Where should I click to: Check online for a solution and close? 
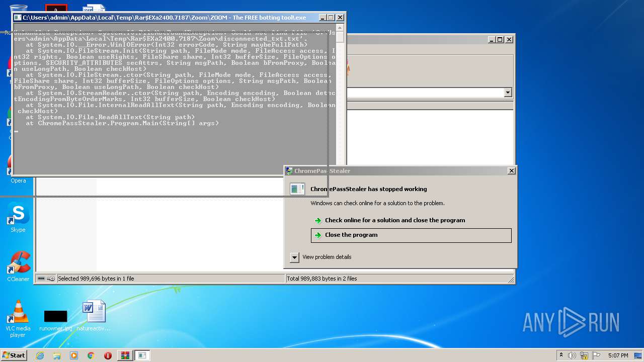(395, 220)
